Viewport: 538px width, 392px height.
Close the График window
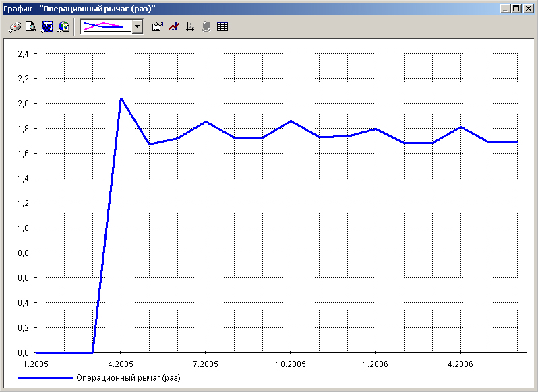click(x=528, y=9)
